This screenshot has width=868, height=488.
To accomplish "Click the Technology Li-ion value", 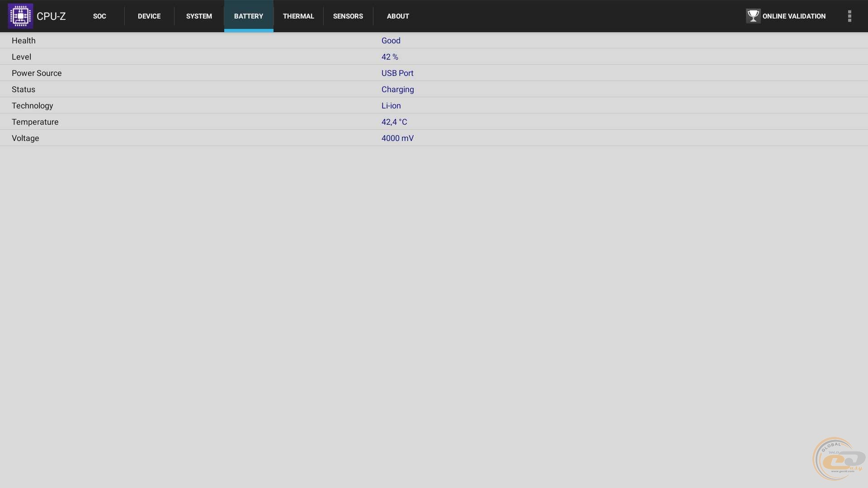I will [x=391, y=106].
